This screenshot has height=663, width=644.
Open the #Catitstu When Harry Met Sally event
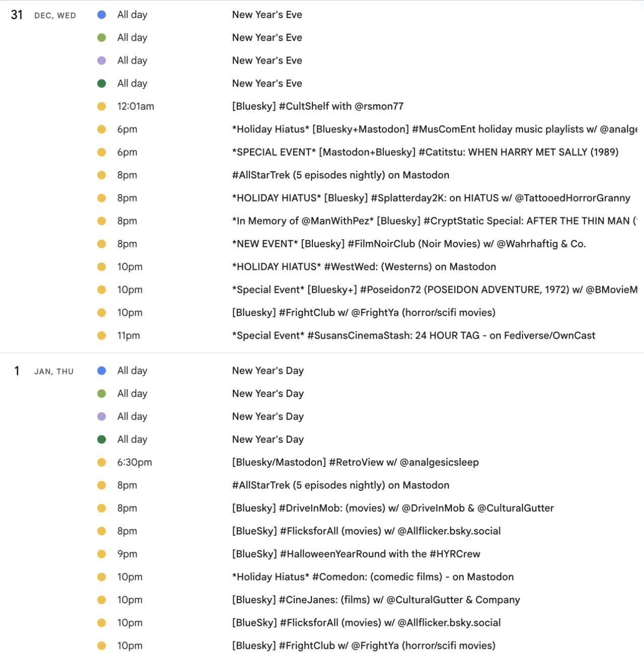coord(425,152)
